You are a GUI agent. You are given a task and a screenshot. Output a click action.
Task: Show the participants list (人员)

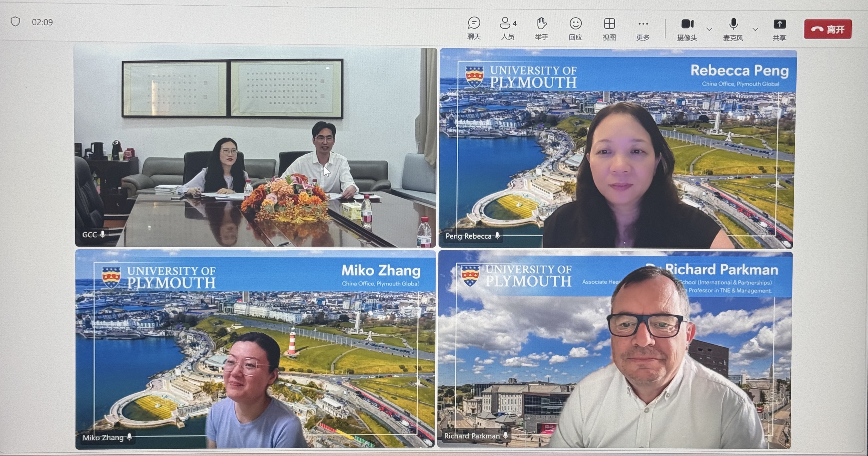[x=508, y=29]
